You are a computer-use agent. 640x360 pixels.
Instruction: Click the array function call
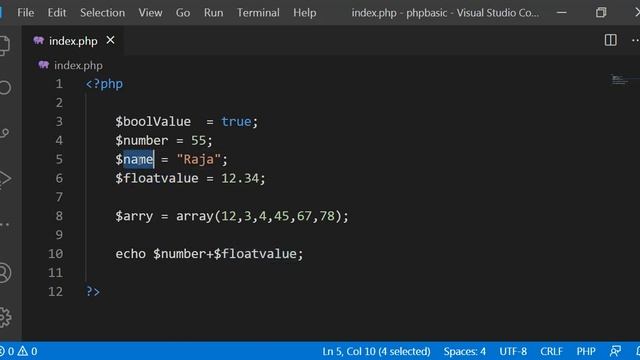195,216
